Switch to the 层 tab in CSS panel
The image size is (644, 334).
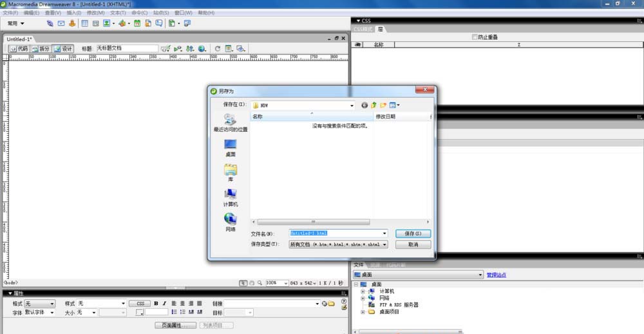click(381, 29)
